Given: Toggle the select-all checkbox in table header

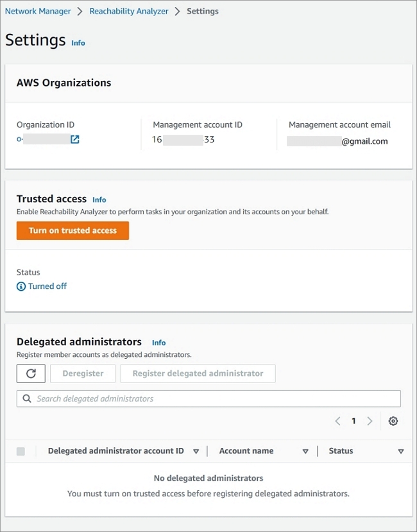Looking at the screenshot, I should pyautogui.click(x=21, y=451).
